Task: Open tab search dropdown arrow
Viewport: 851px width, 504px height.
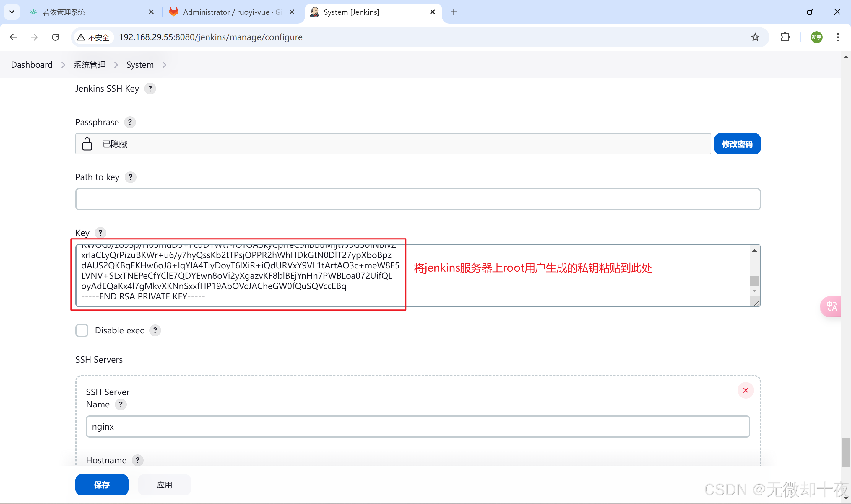Action: click(12, 12)
